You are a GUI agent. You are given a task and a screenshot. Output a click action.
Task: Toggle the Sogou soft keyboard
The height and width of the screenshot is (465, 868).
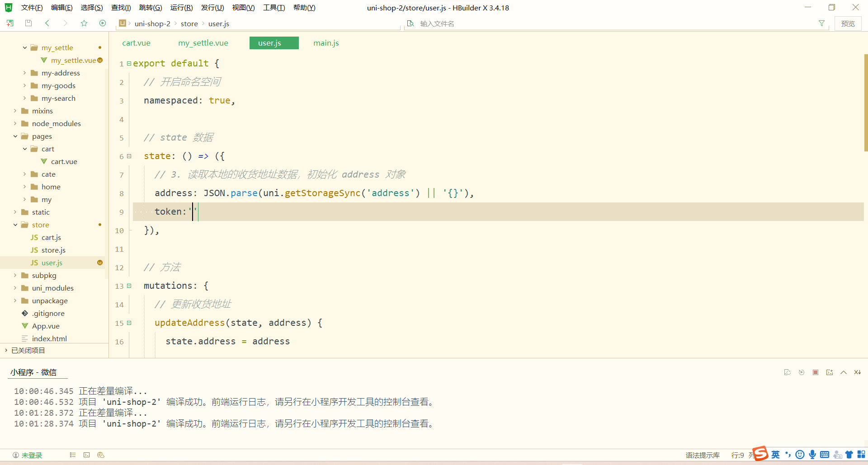[x=825, y=455]
